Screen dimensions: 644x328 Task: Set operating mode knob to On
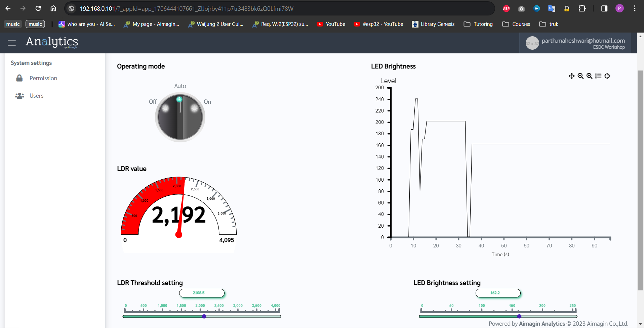207,102
